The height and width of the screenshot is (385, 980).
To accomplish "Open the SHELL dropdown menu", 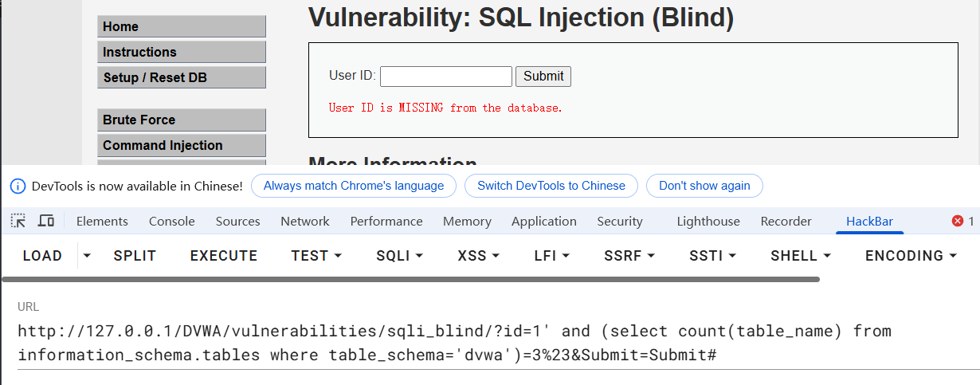I will (800, 256).
